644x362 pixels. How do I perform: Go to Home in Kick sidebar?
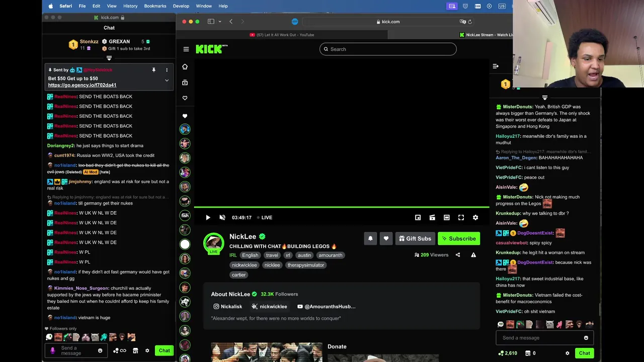185,67
